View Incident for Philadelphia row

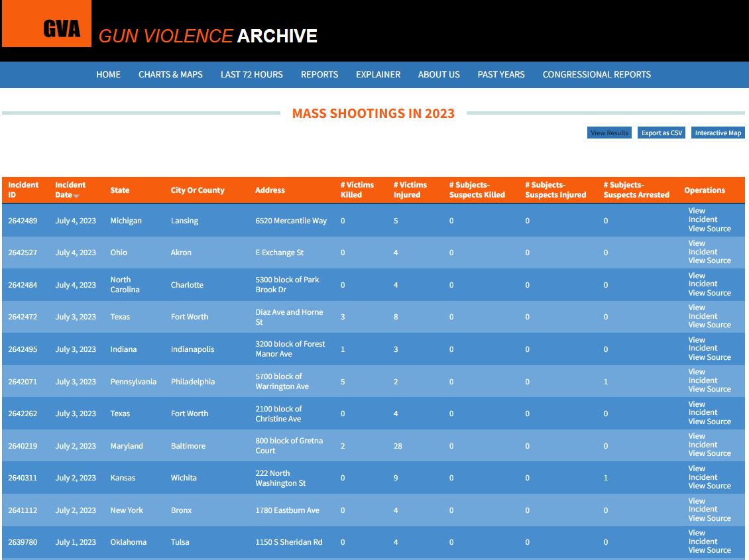703,376
